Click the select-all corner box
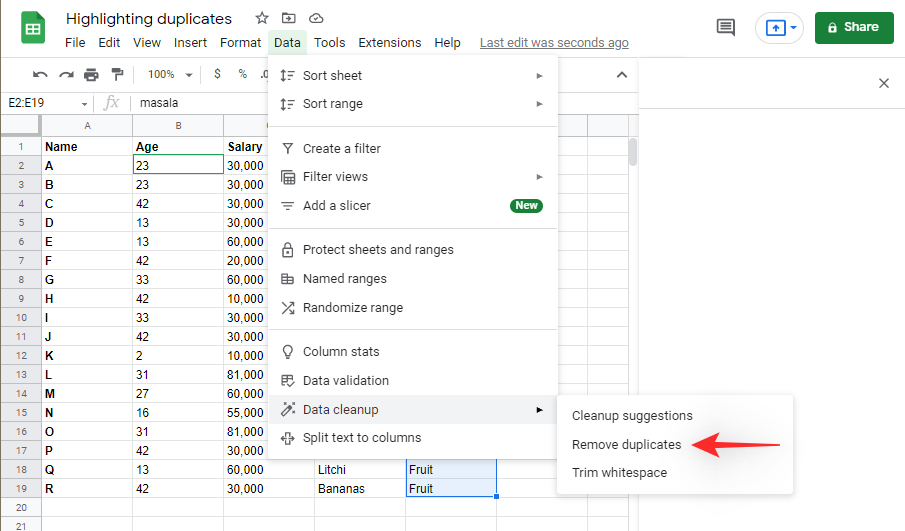 [x=21, y=125]
